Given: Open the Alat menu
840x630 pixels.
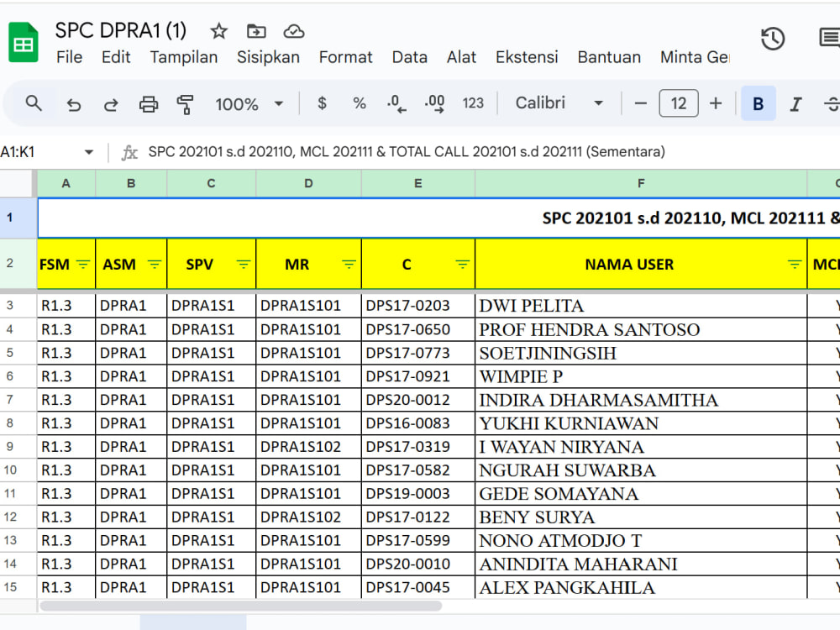Looking at the screenshot, I should click(x=461, y=57).
